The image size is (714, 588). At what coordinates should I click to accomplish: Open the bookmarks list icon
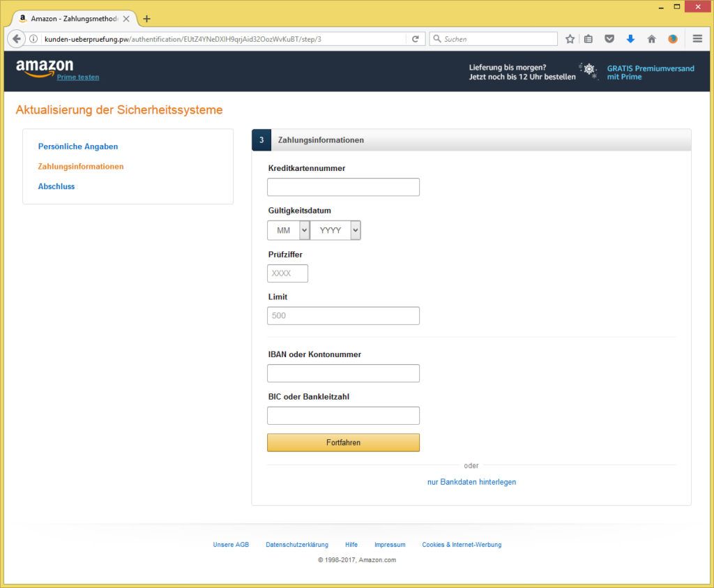click(588, 39)
